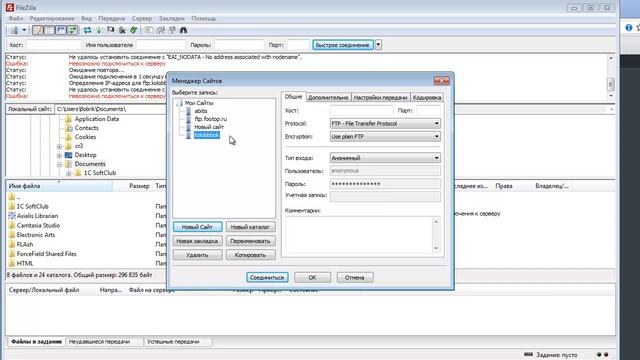
Task: Click the Новый каталог button
Action: tap(250, 227)
